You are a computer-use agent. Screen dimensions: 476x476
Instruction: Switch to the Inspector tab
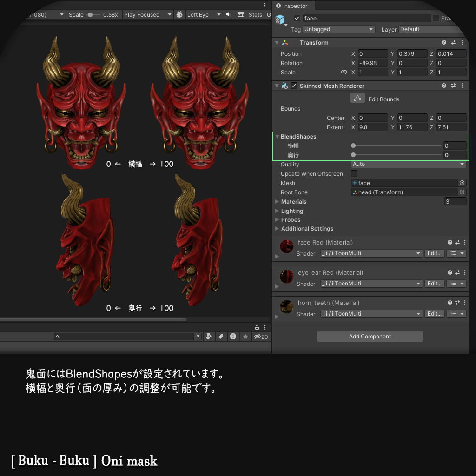293,6
